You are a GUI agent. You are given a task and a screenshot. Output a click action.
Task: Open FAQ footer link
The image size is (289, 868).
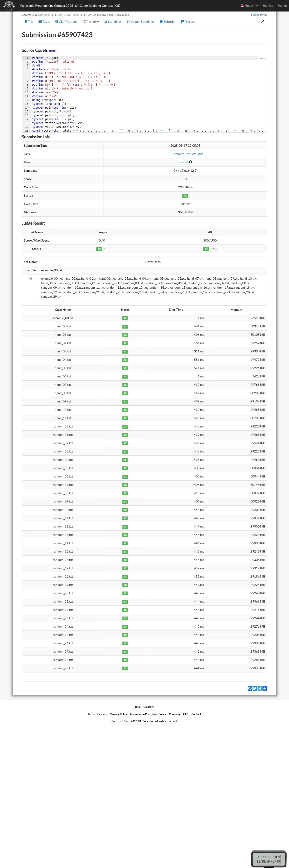[x=186, y=714]
